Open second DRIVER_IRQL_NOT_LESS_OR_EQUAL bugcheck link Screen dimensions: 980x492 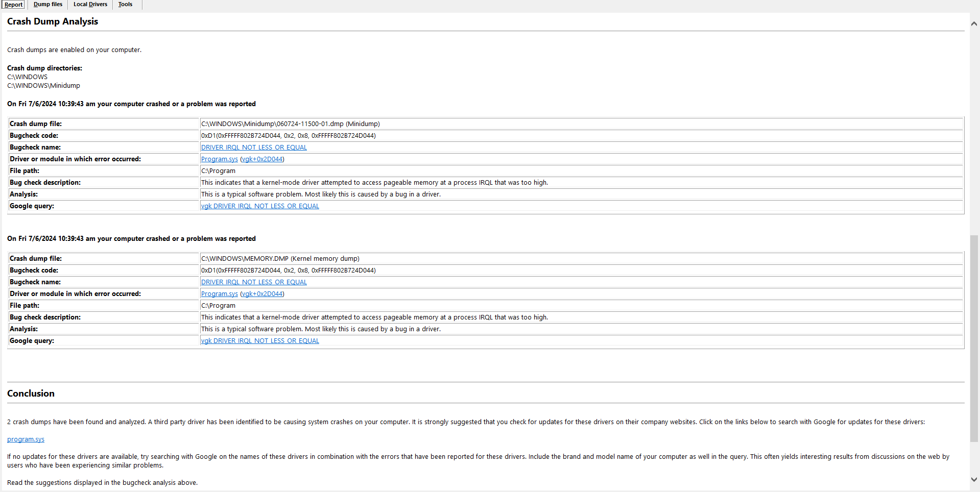254,282
